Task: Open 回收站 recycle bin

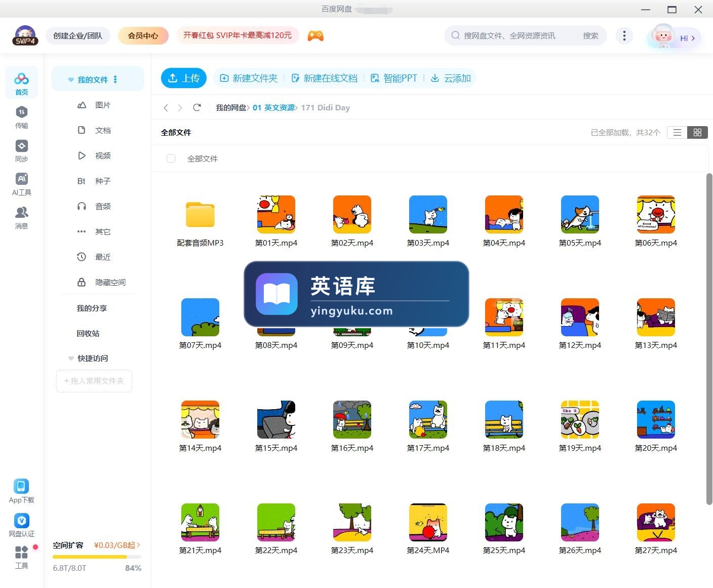Action: [x=88, y=333]
